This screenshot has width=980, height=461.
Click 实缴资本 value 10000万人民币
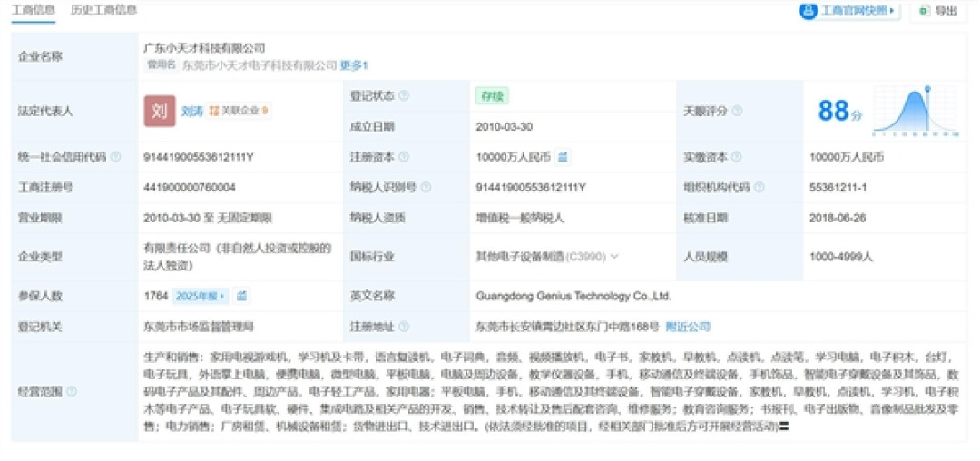pyautogui.click(x=847, y=157)
